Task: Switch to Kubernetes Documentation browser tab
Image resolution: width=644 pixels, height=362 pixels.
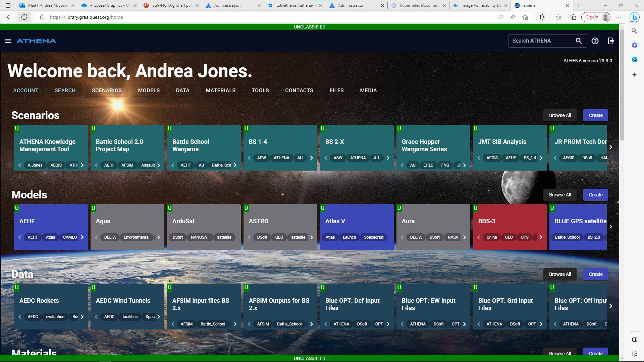Action: (419, 5)
